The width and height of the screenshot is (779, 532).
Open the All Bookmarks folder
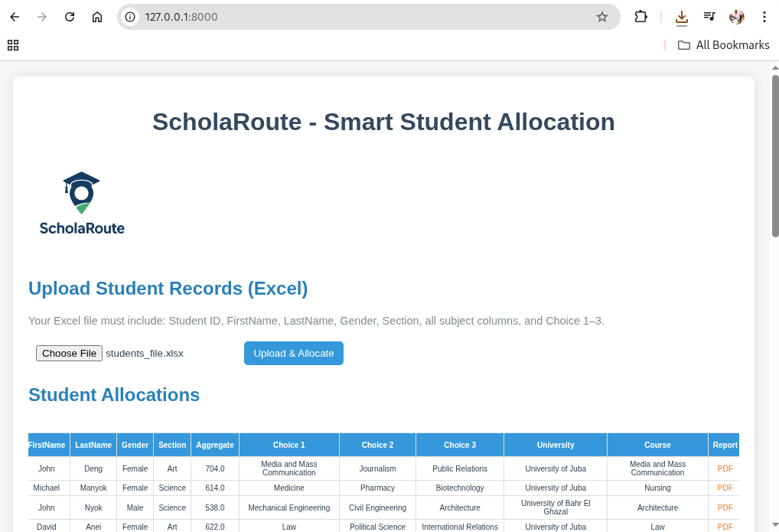click(723, 45)
